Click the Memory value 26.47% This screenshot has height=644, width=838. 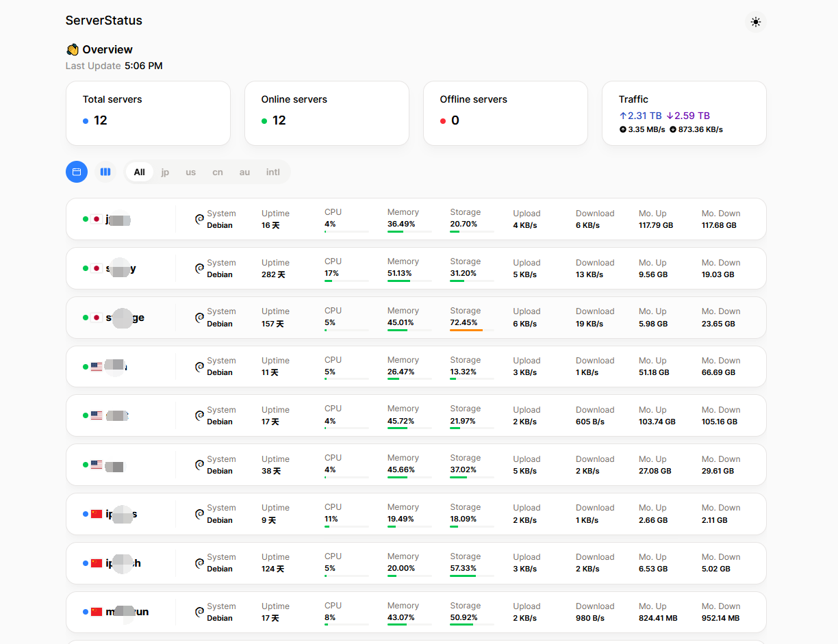(401, 372)
